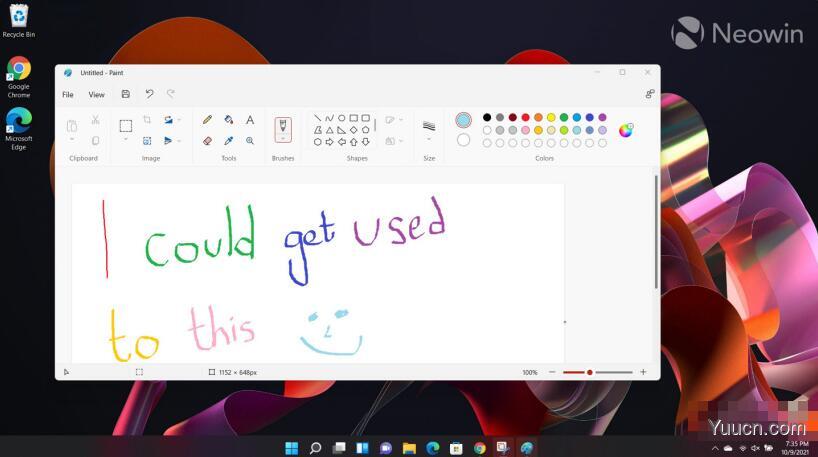Select the Eraser tool
The image size is (818, 457).
pos(207,141)
